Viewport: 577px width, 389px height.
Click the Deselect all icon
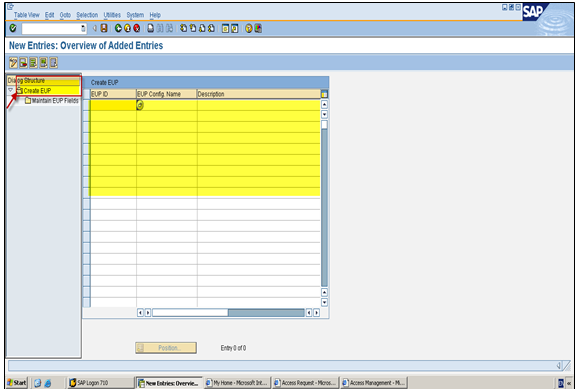coord(53,63)
